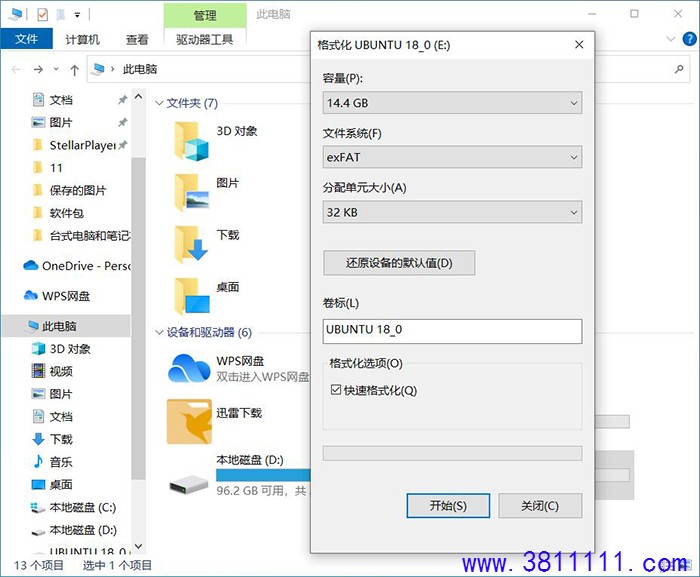Select 音乐 in the sidebar
This screenshot has height=577, width=700.
[x=61, y=462]
